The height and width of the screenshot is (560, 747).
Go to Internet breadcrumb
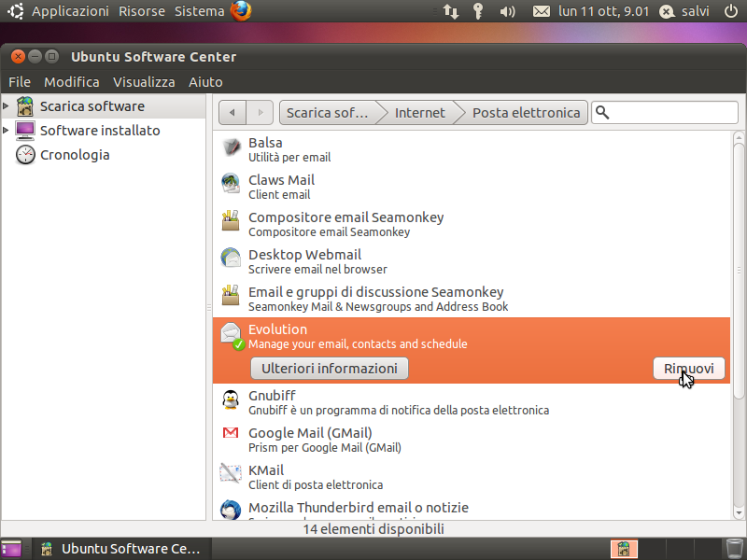coord(419,113)
